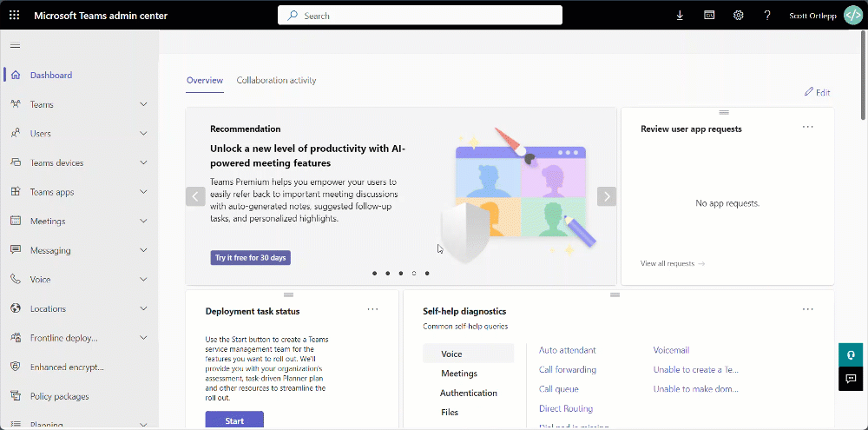Screen dimensions: 868x430
Task: Select the first carousel dot
Action: pyautogui.click(x=375, y=273)
